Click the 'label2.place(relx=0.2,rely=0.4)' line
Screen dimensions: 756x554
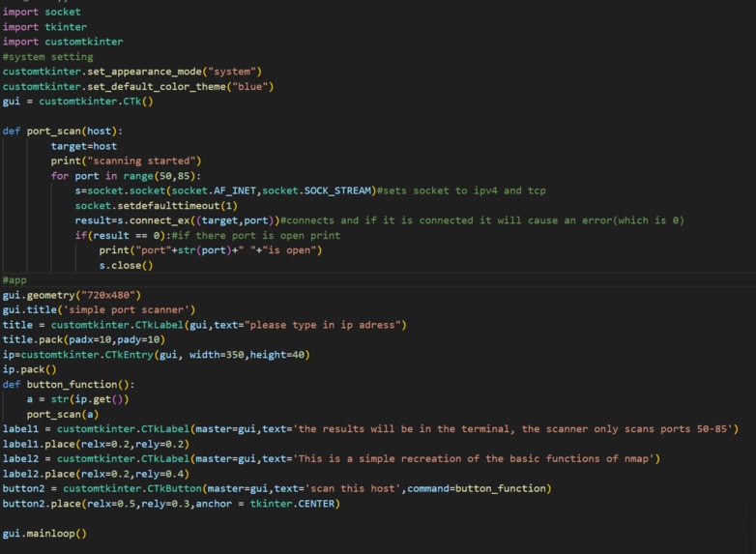coord(96,474)
